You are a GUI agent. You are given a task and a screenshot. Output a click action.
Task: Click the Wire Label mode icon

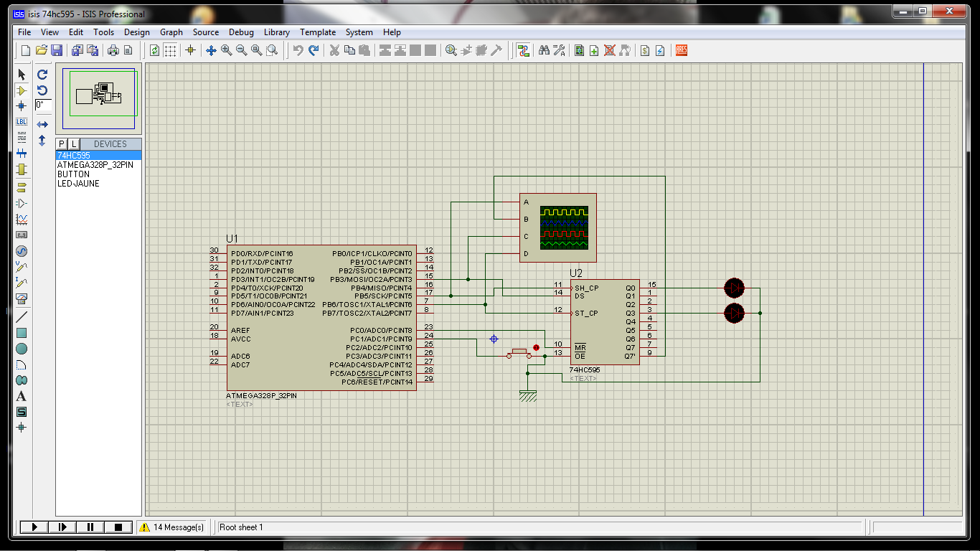22,121
